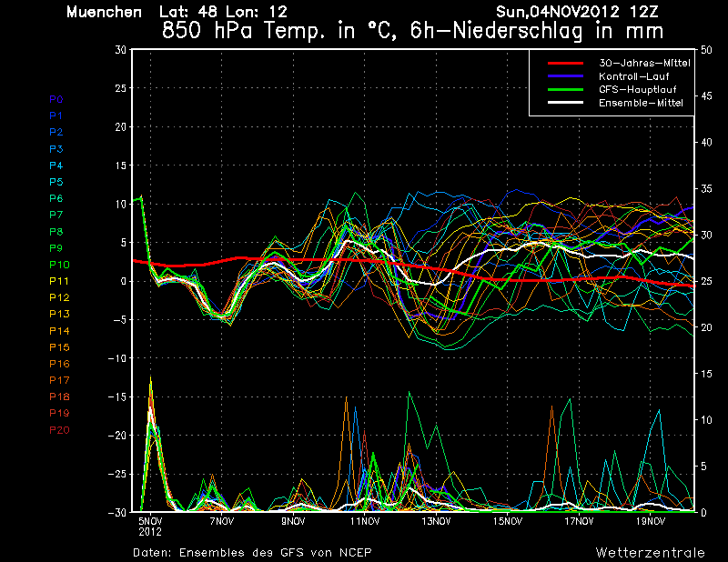Click the Kontroll-Lauf legend text
This screenshot has height=562, width=728.
[x=633, y=76]
